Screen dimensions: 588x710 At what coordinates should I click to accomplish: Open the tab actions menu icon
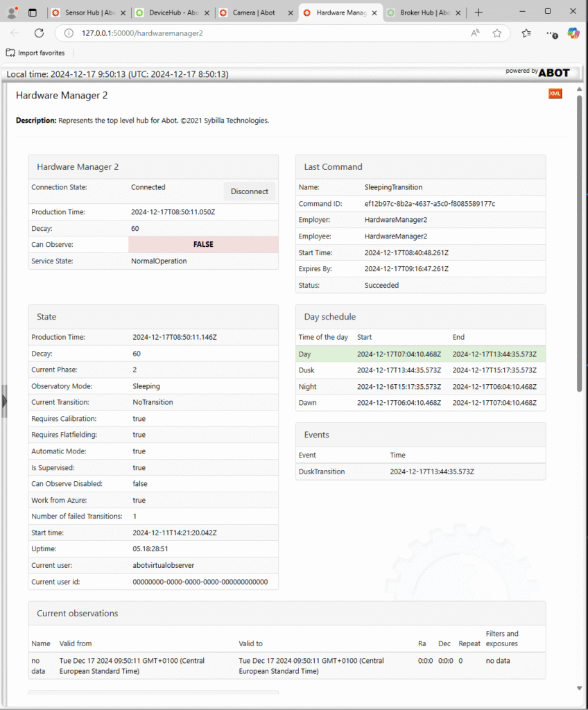[33, 12]
